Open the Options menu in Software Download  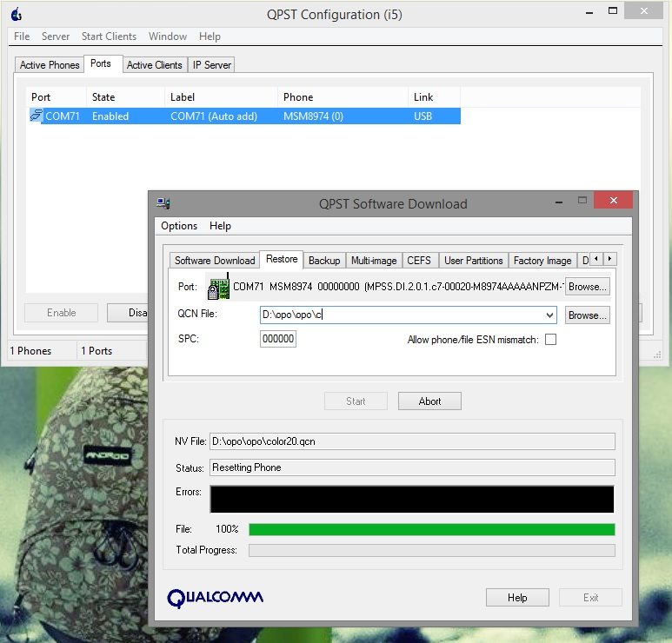tap(179, 226)
